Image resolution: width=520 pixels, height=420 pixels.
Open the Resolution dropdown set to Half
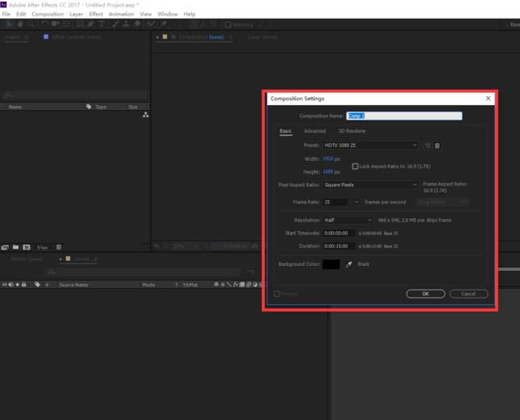coord(348,220)
